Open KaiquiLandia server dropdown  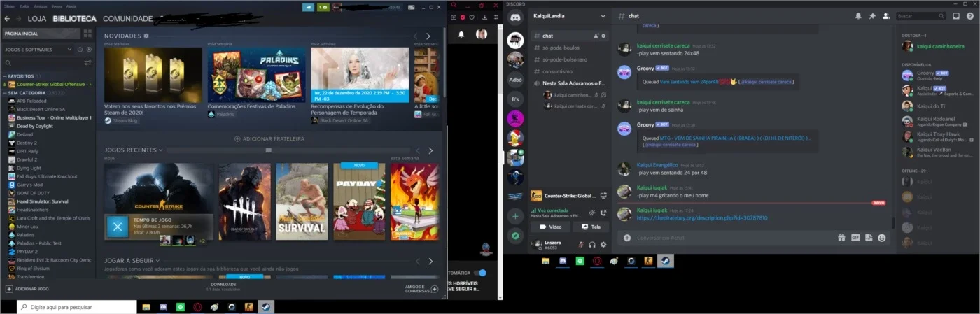[x=603, y=15]
